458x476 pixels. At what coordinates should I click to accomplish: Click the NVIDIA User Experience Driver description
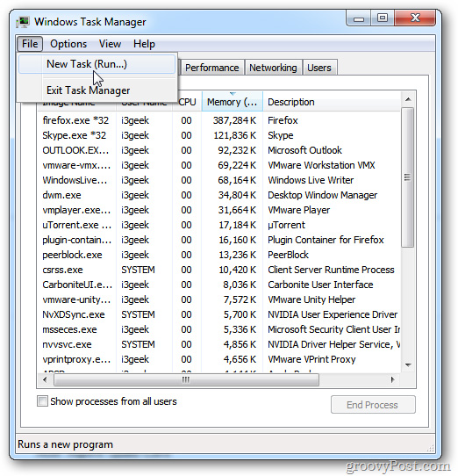click(333, 314)
